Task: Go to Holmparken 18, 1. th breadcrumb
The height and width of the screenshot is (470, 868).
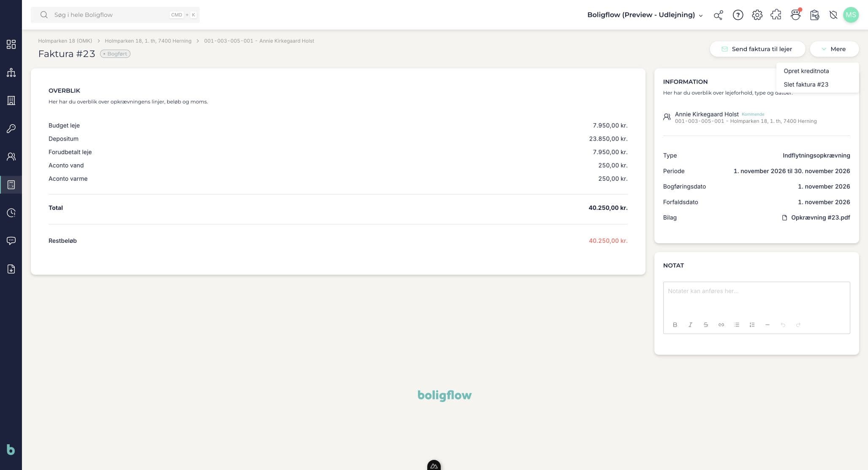Action: click(x=148, y=41)
